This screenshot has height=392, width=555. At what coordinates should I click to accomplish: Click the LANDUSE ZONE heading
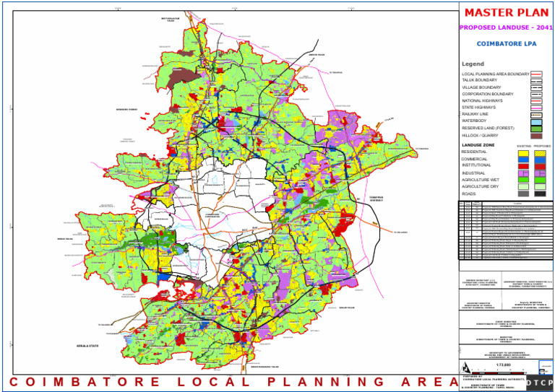click(478, 145)
